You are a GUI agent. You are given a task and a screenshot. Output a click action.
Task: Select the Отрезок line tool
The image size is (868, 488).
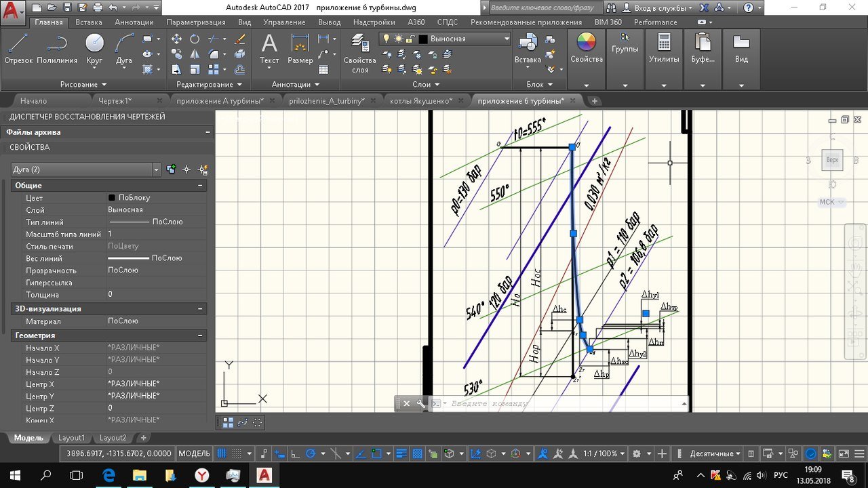point(18,48)
